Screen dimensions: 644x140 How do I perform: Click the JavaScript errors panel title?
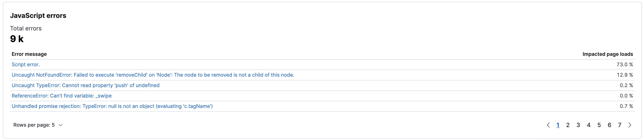pos(38,15)
